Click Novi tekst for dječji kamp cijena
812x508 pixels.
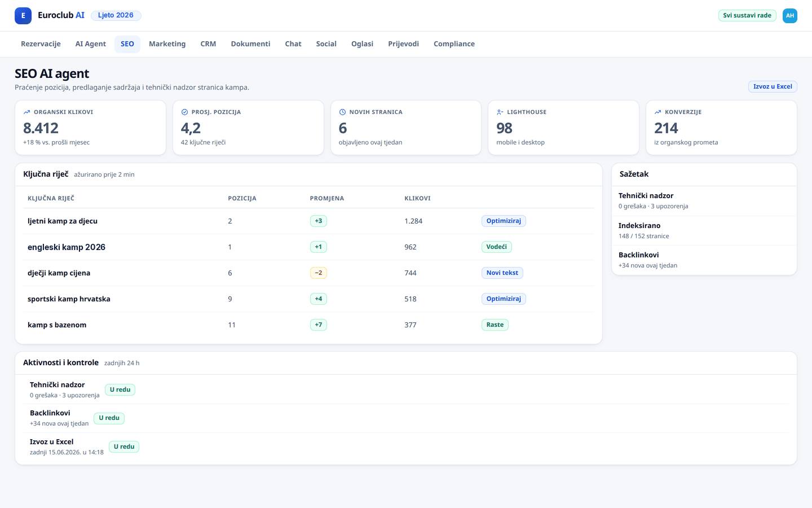click(502, 273)
